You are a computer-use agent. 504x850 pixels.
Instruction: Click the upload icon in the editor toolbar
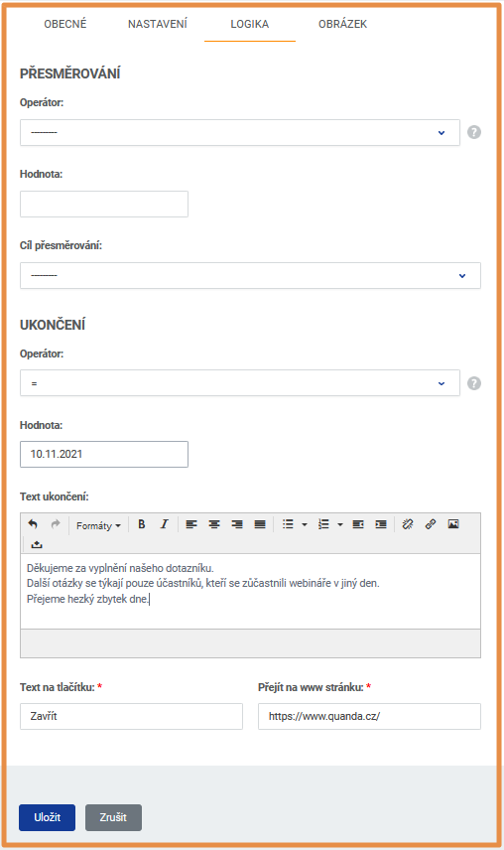point(37,544)
